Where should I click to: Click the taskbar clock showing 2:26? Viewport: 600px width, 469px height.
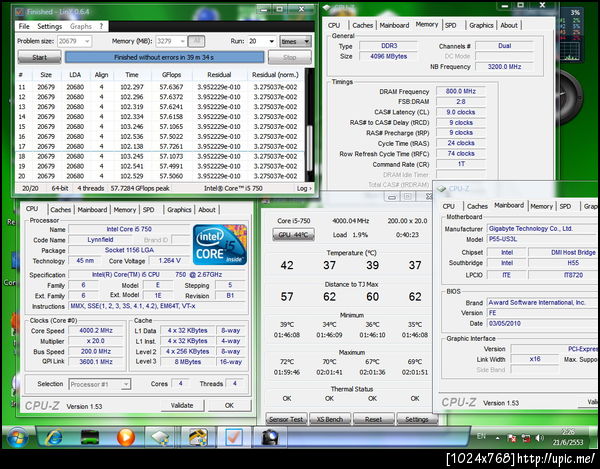pyautogui.click(x=568, y=437)
